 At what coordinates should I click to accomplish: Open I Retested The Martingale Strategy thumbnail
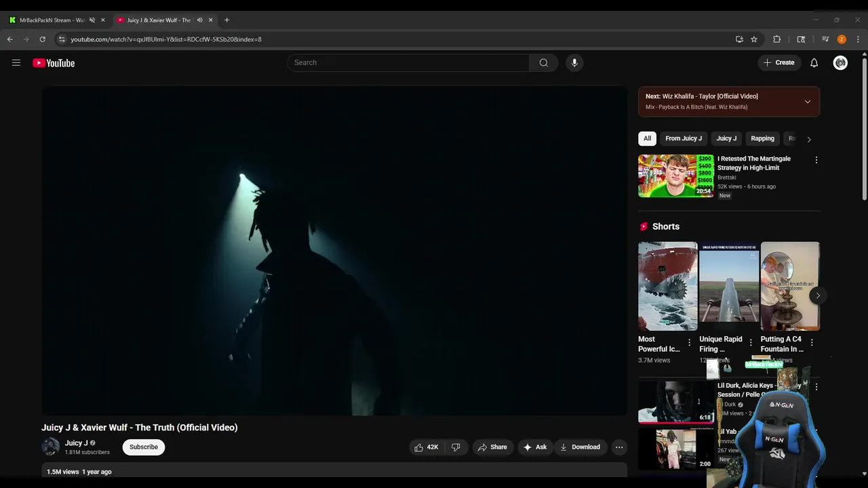[676, 176]
